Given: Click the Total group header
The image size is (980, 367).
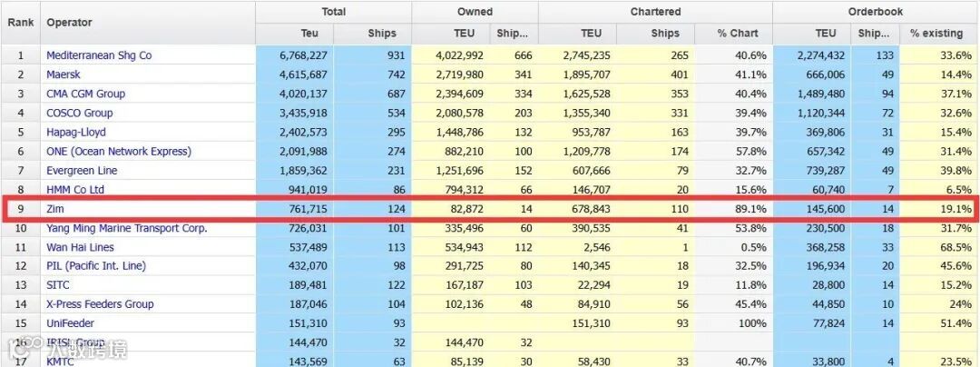Looking at the screenshot, I should (334, 12).
